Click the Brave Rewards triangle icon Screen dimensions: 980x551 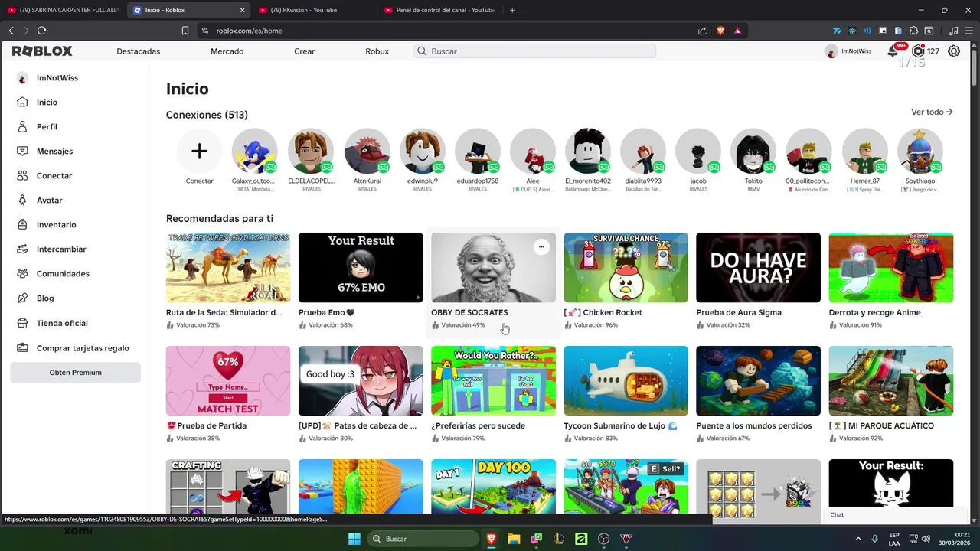[737, 31]
